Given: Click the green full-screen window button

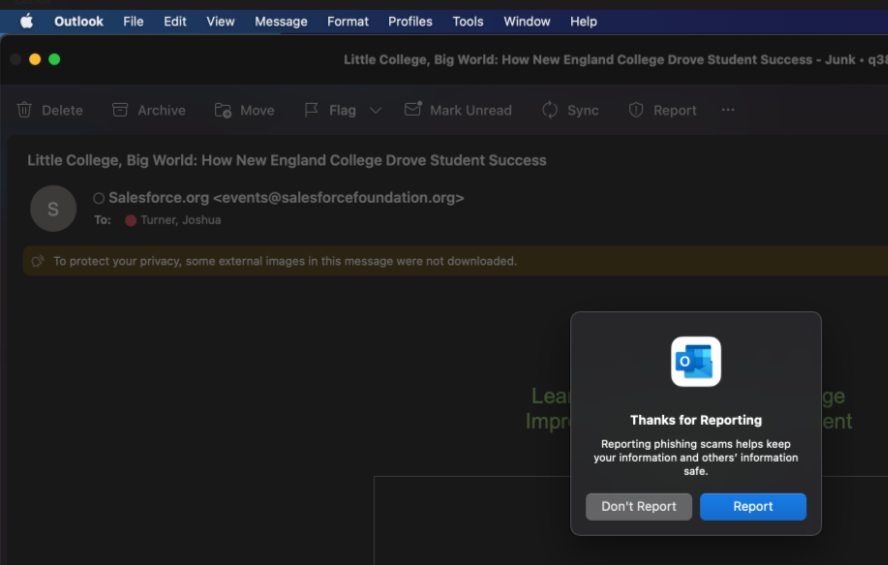Looking at the screenshot, I should pos(54,59).
